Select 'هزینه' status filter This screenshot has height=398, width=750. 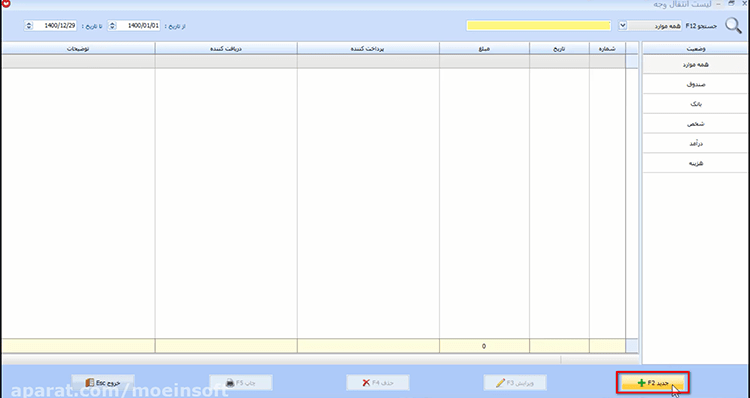coord(695,163)
